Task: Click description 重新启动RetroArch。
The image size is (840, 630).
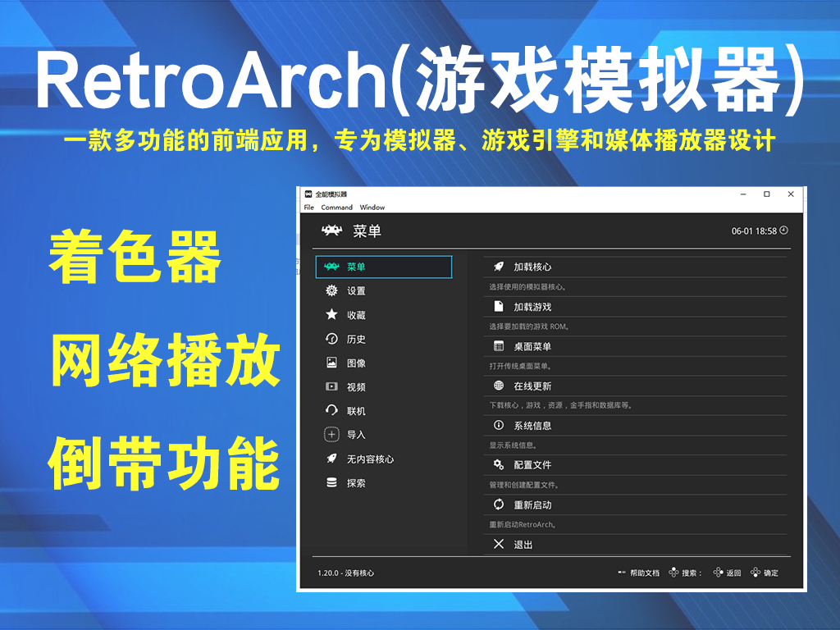Action: click(523, 524)
